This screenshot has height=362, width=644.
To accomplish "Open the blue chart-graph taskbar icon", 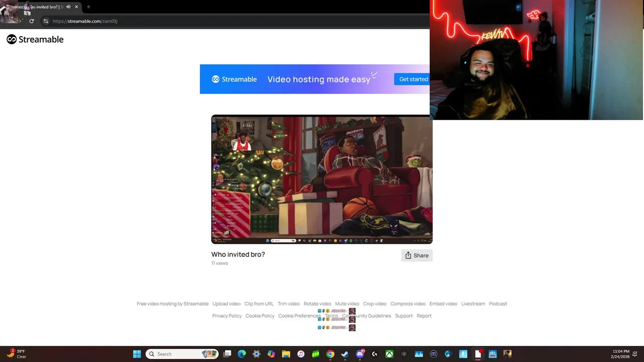I will pyautogui.click(x=419, y=354).
